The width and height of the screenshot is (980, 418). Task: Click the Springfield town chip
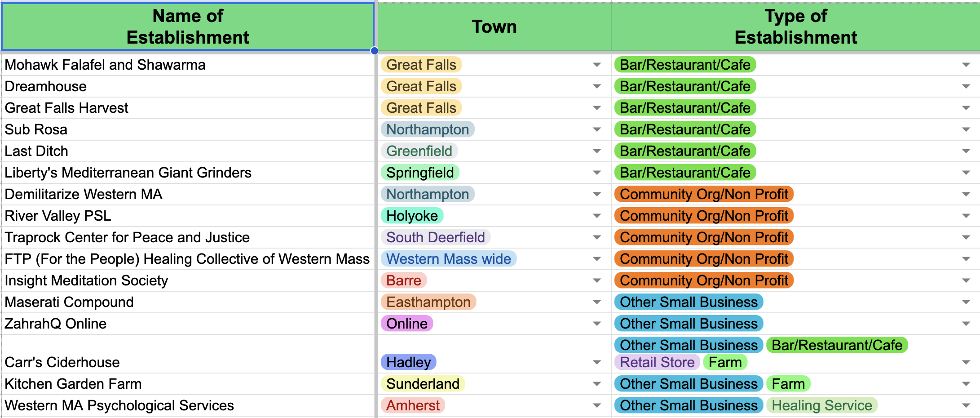tap(420, 173)
